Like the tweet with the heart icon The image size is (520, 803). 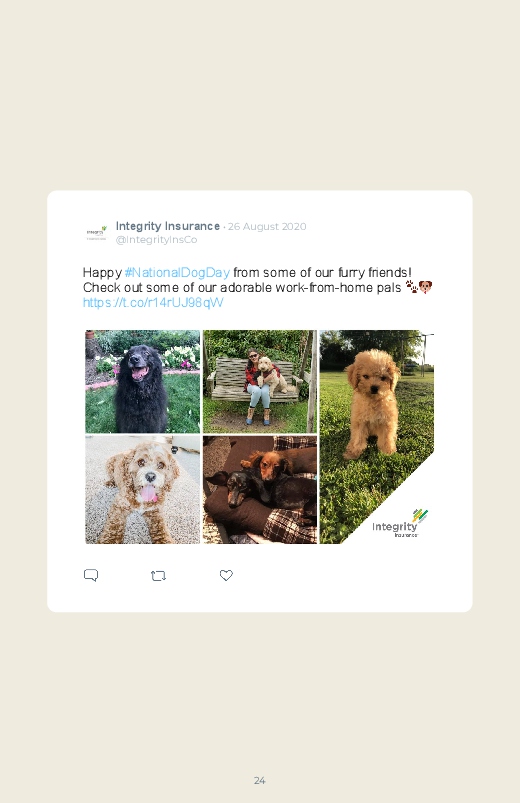[226, 575]
